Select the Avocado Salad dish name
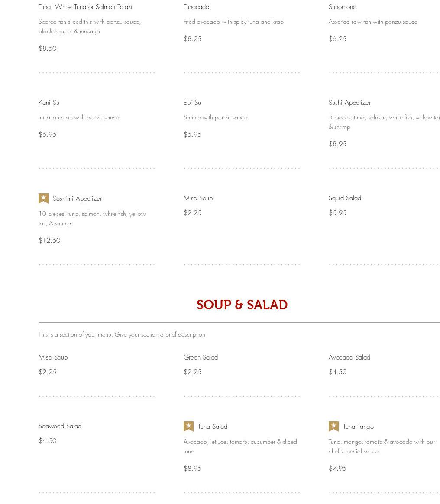 (349, 357)
